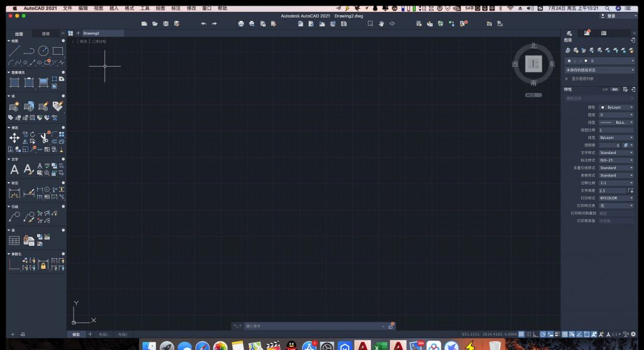Toggle layer 0 on/off bulb
Screen dimensions: 644x350
click(x=569, y=61)
